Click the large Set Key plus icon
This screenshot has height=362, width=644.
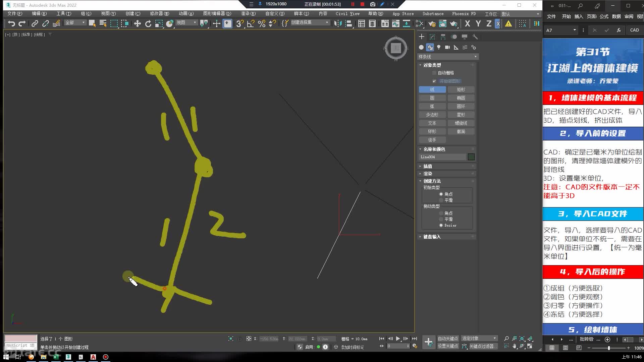428,342
